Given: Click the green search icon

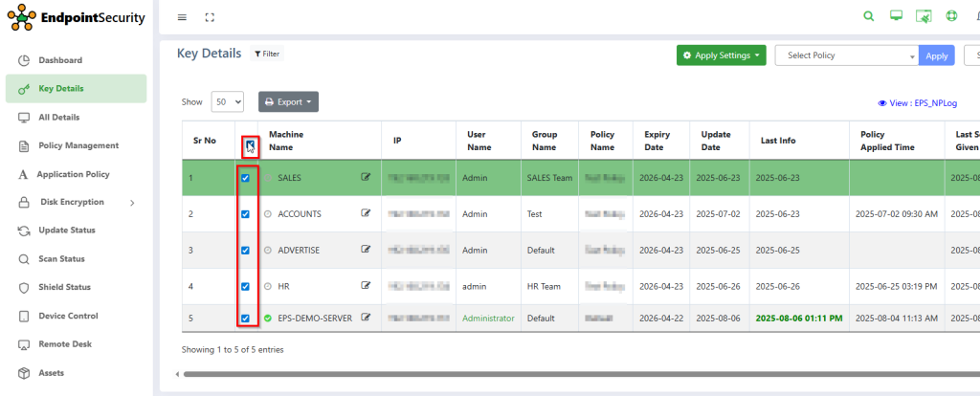Looking at the screenshot, I should 869,16.
